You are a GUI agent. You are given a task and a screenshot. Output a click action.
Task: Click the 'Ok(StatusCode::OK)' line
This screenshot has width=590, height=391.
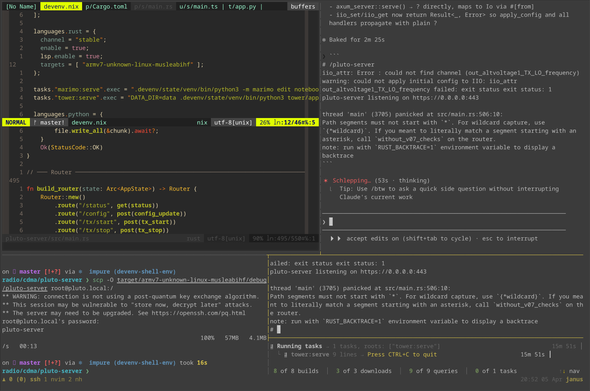[x=71, y=147]
